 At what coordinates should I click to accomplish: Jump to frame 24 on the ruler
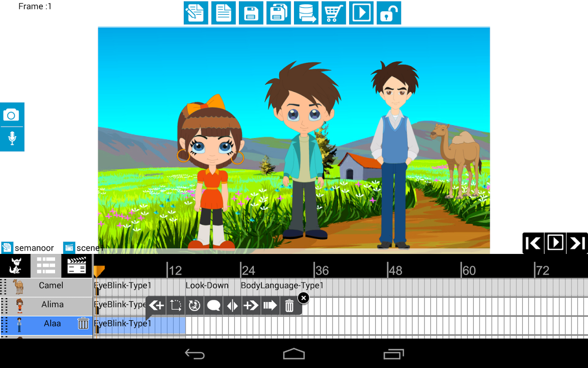click(248, 270)
